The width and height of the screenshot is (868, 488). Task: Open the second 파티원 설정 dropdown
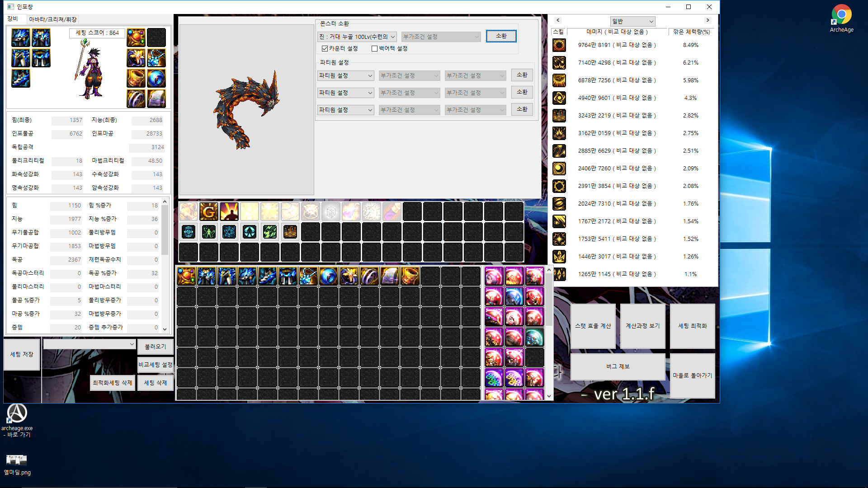[x=346, y=93]
